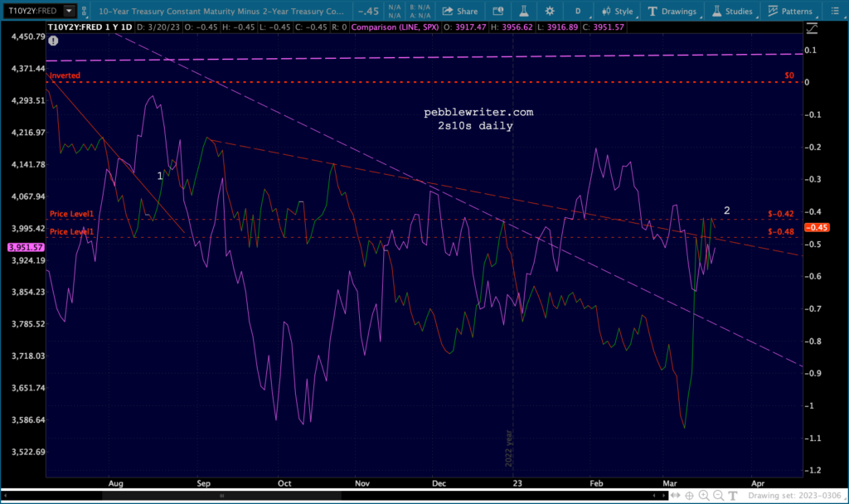Click the 'A: N/A' ask value in header
849x504 pixels.
[420, 15]
